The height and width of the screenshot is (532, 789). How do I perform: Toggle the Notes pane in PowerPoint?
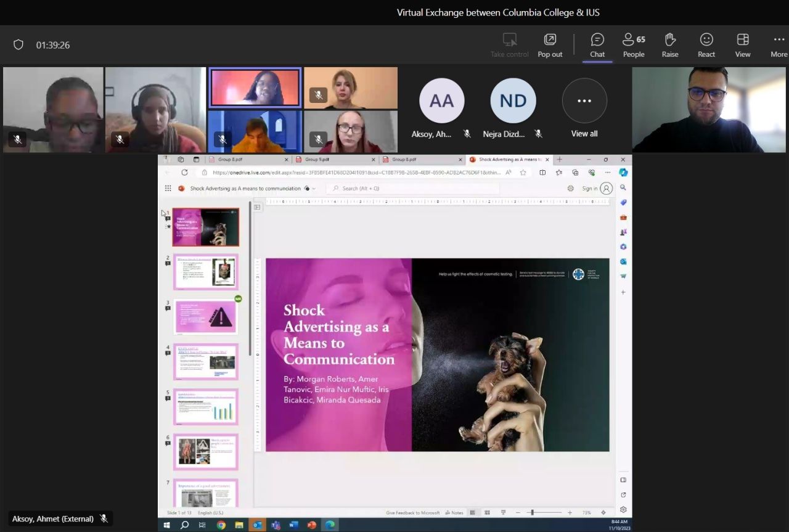pyautogui.click(x=454, y=513)
